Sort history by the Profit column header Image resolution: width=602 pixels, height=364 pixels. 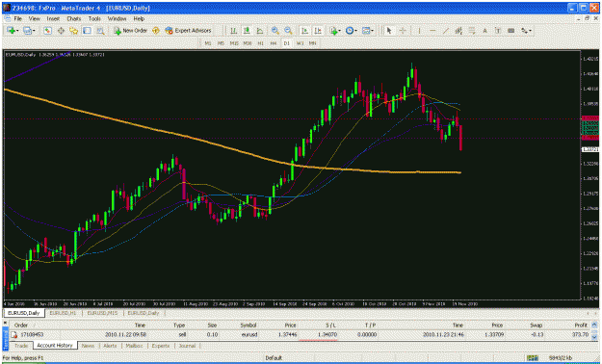[x=581, y=325]
